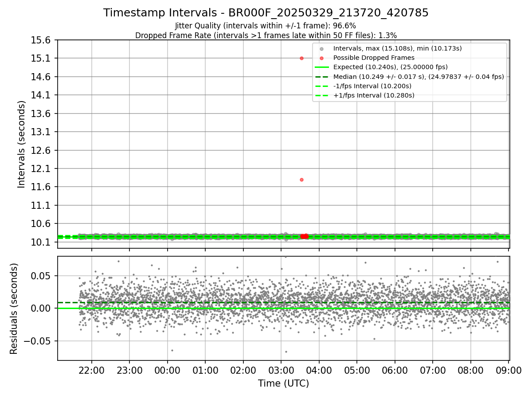The width and height of the screenshot is (532, 399).
Task: Click the Intervals (seconds) y-axis label
Action: click(x=22, y=144)
